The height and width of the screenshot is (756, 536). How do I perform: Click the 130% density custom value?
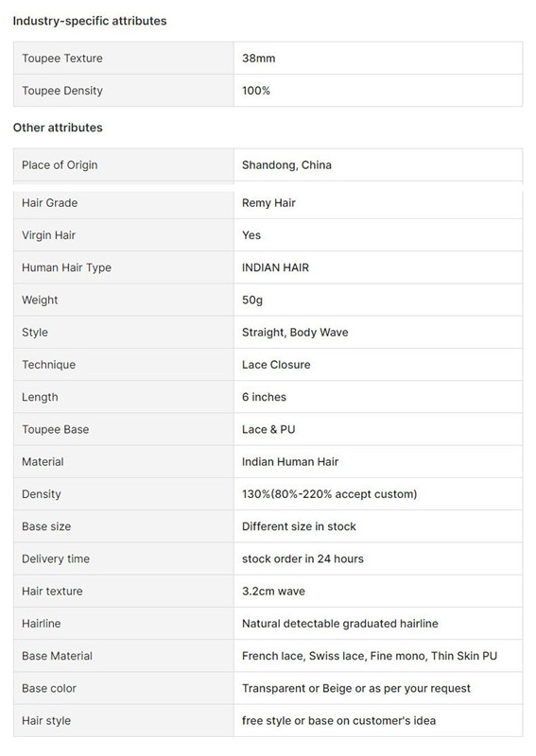[330, 494]
